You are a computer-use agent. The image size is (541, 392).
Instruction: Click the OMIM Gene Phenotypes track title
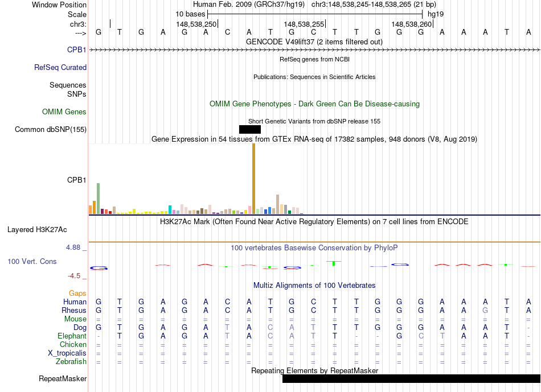315,104
